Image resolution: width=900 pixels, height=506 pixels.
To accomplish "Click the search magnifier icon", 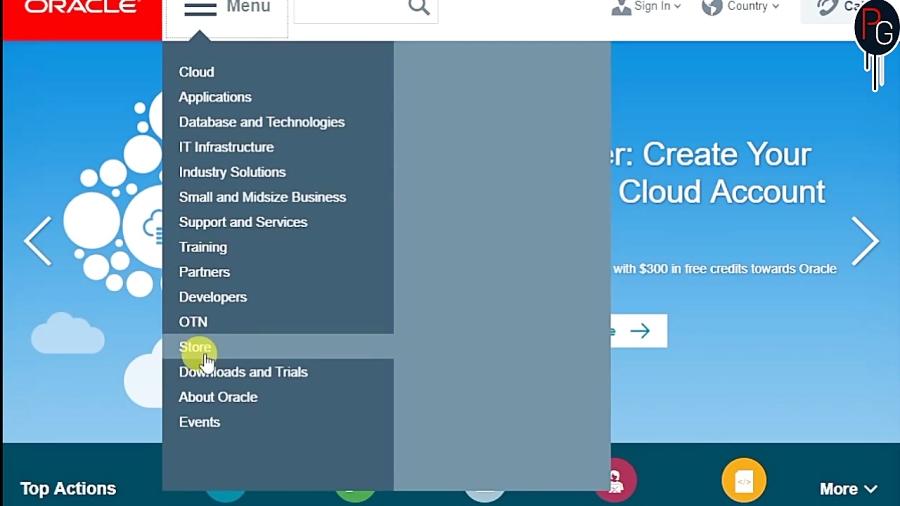I will 419,7.
